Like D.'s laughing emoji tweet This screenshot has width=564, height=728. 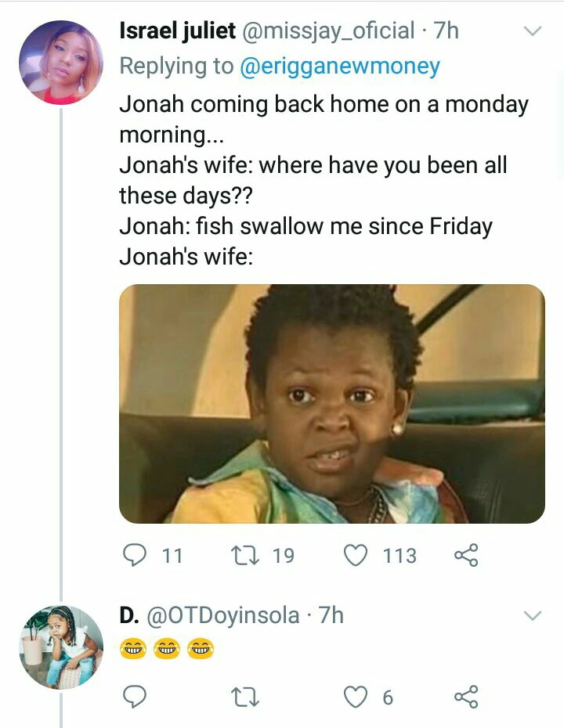356,697
